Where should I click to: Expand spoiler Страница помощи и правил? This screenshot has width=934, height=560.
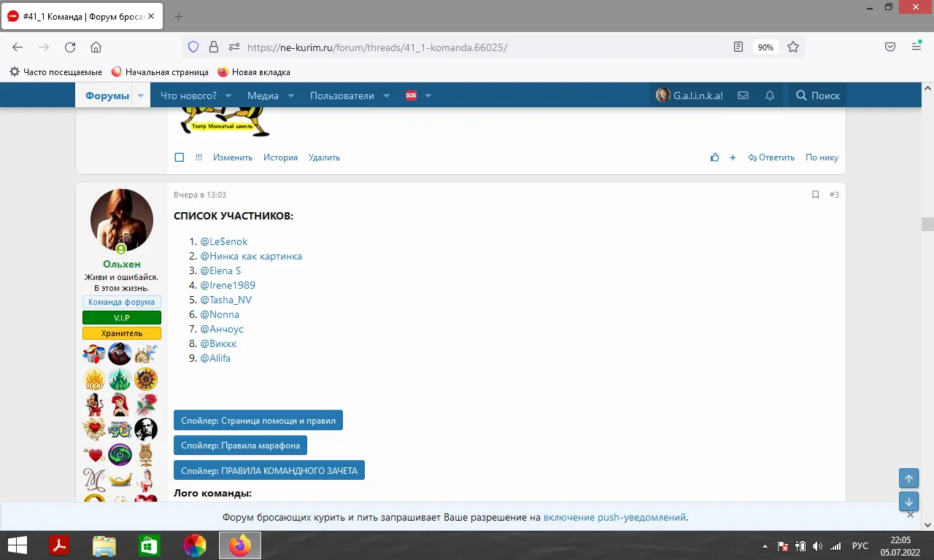[x=258, y=421]
